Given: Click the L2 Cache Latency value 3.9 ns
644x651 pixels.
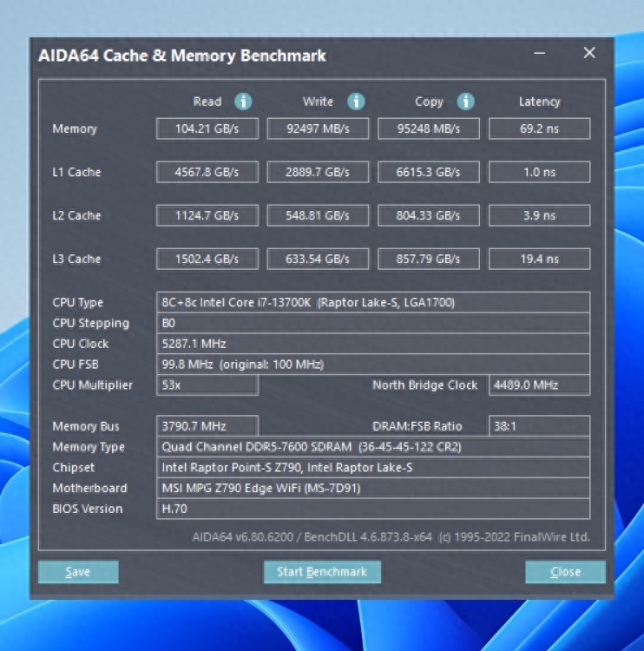Looking at the screenshot, I should [539, 215].
